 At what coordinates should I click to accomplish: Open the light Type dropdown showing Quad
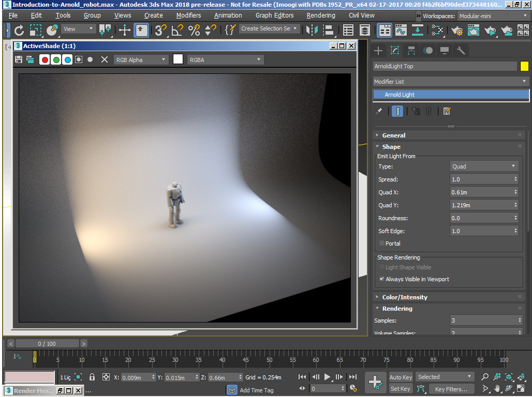(484, 166)
